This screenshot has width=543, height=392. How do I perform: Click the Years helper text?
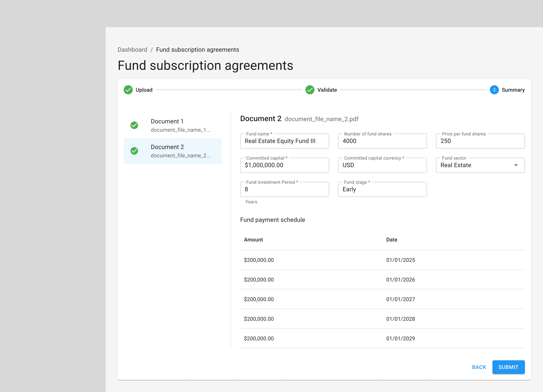(251, 202)
